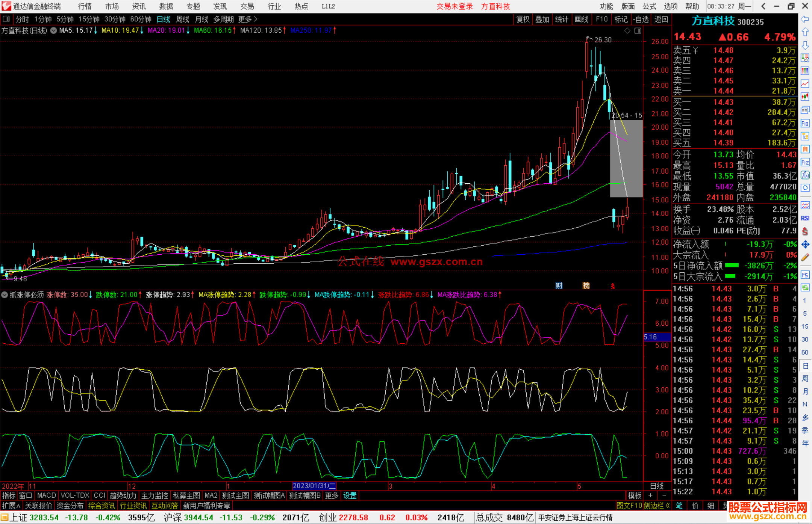Viewport: 812px width, 524px height.
Task: Click the candlestick chart sidebar icon
Action: click(805, 97)
